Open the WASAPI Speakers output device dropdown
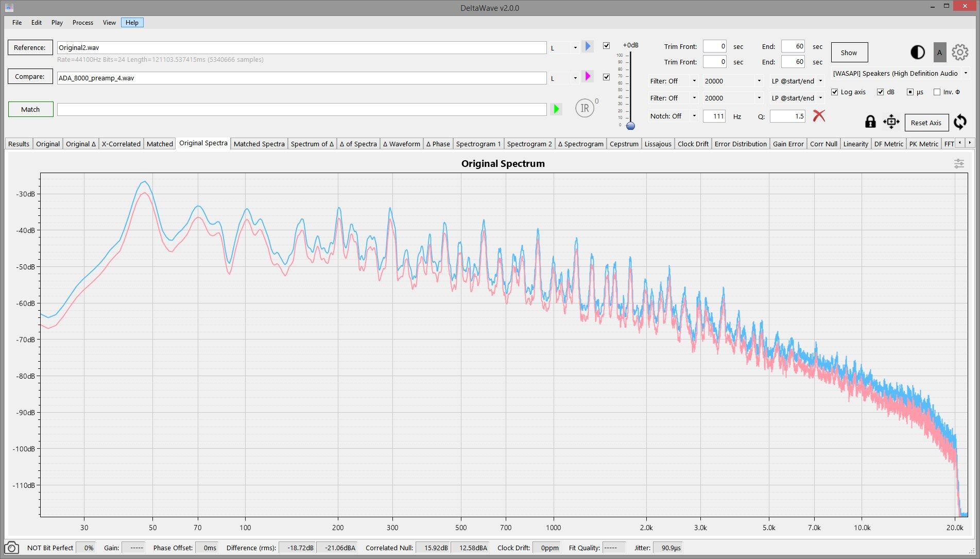The width and height of the screenshot is (980, 559). [900, 73]
